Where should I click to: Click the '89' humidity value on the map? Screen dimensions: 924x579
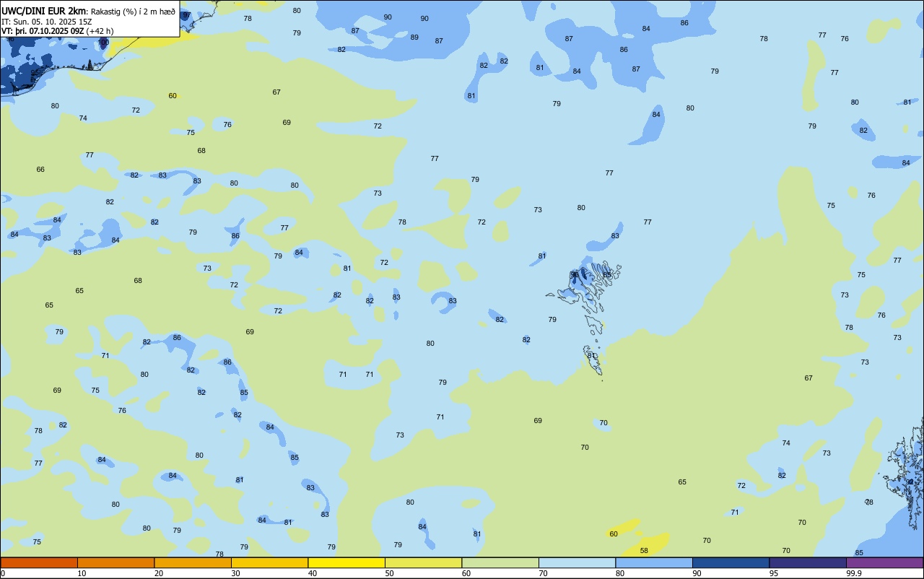pyautogui.click(x=414, y=37)
